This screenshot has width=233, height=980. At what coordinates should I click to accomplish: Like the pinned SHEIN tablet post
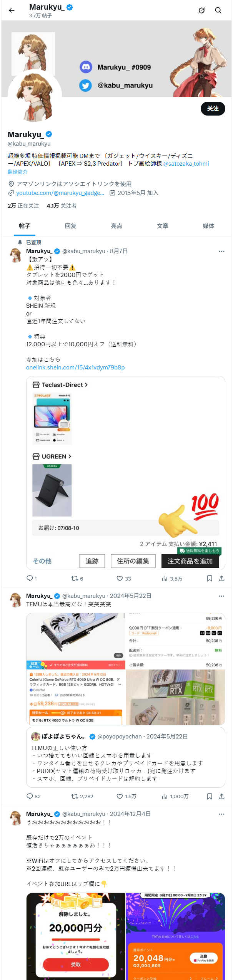pyautogui.click(x=124, y=579)
